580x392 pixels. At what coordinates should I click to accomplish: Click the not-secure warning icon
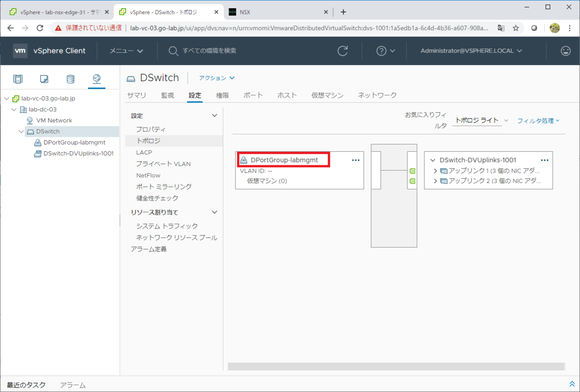tap(58, 28)
